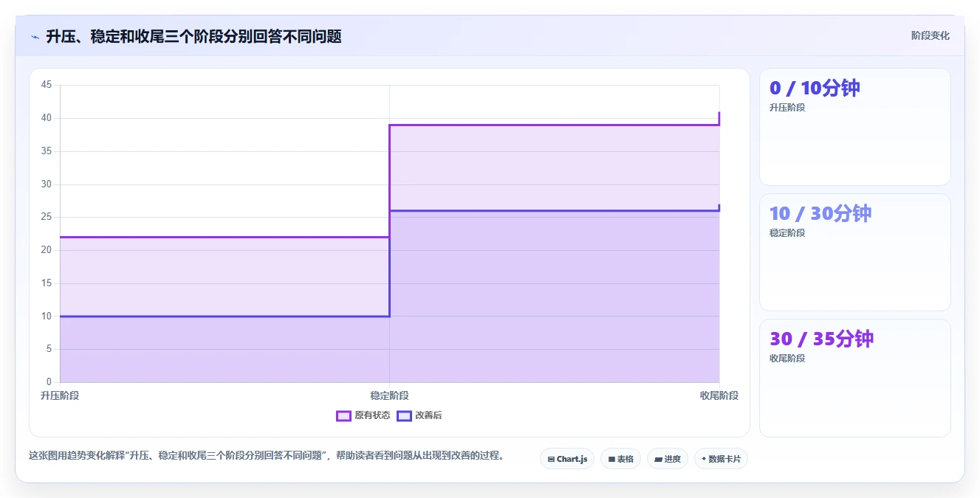Click the Chart.js tag icon
This screenshot has width=980, height=498.
click(x=551, y=459)
